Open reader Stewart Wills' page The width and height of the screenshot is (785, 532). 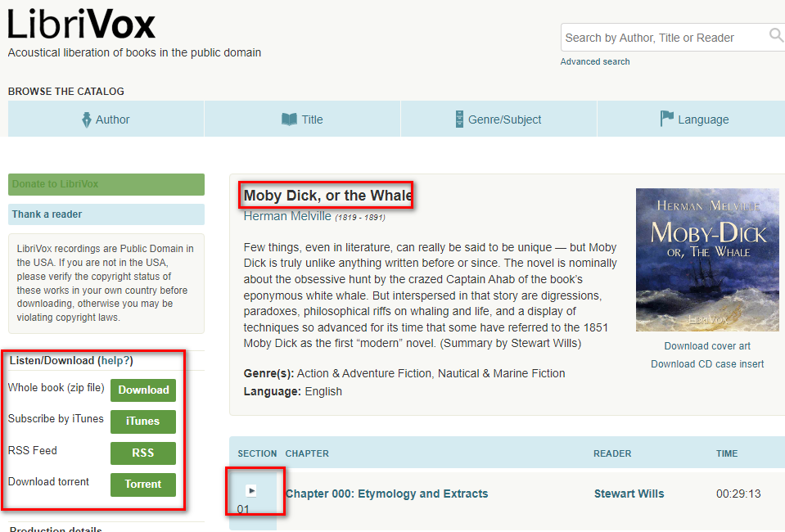[629, 494]
